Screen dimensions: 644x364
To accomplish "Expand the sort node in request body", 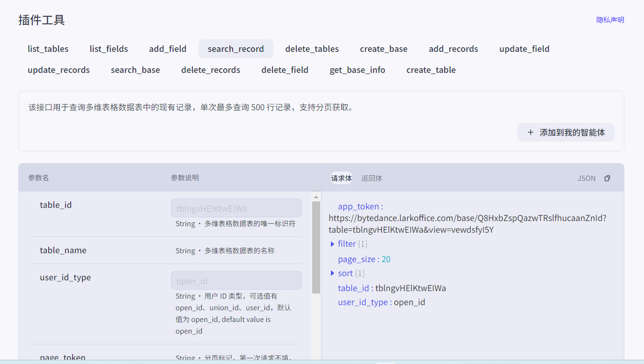I will [x=333, y=274].
